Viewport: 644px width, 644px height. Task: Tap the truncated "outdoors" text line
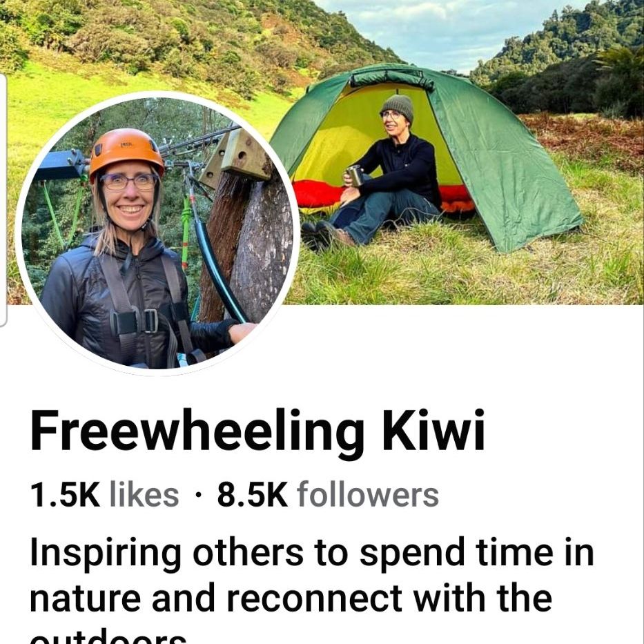108,637
